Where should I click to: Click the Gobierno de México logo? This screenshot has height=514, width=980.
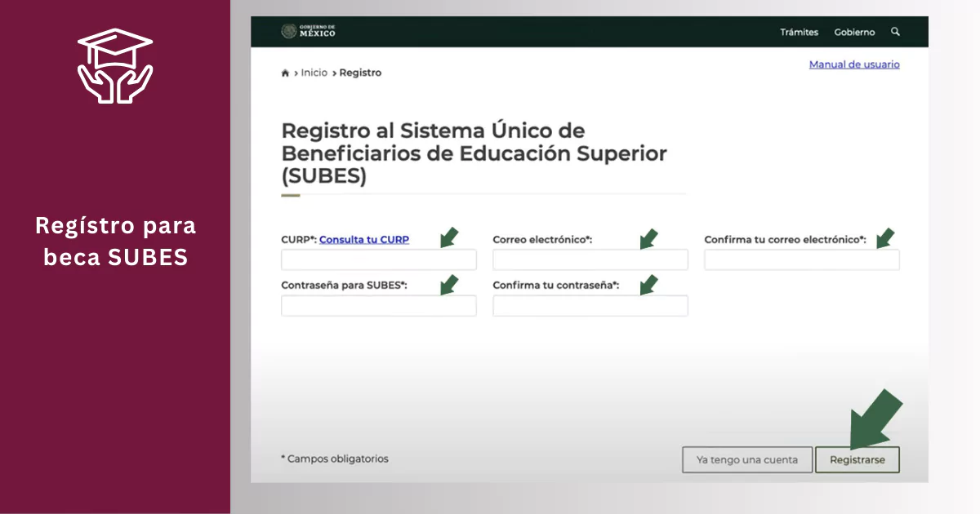coord(308,31)
